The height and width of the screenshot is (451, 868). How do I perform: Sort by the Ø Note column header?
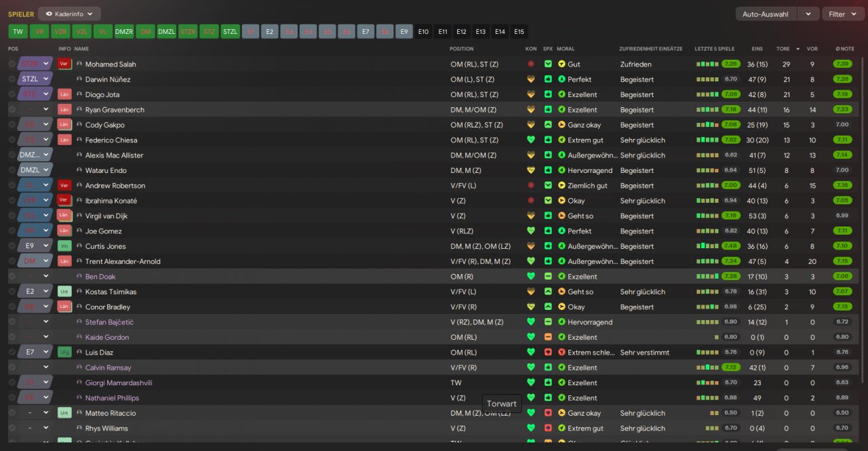pos(845,49)
